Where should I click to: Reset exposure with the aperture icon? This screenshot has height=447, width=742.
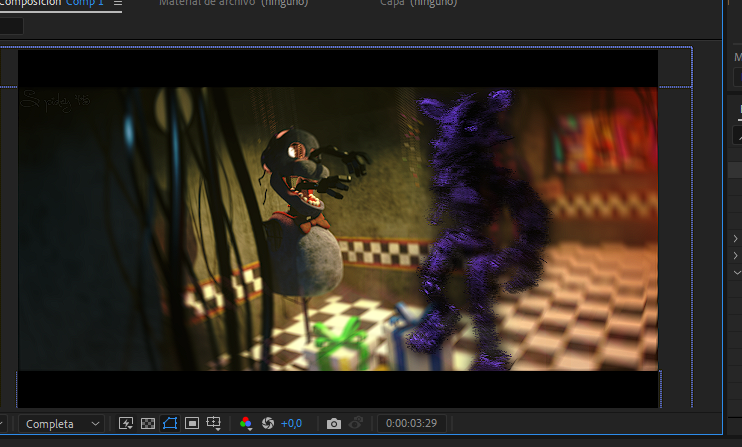tap(268, 423)
